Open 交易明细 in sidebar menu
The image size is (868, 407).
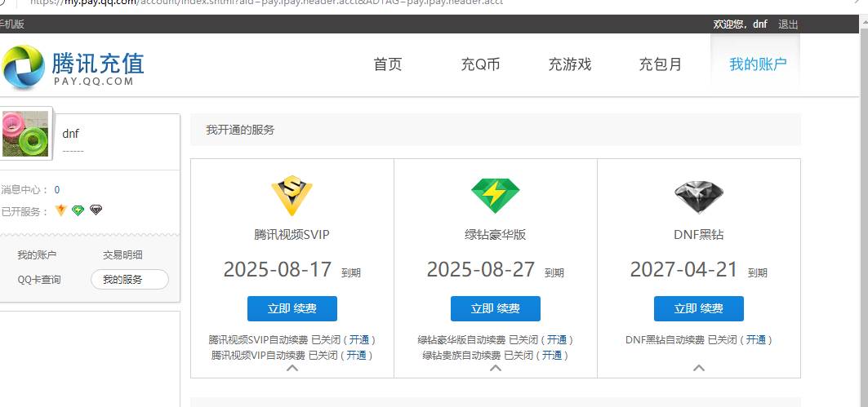click(x=122, y=255)
